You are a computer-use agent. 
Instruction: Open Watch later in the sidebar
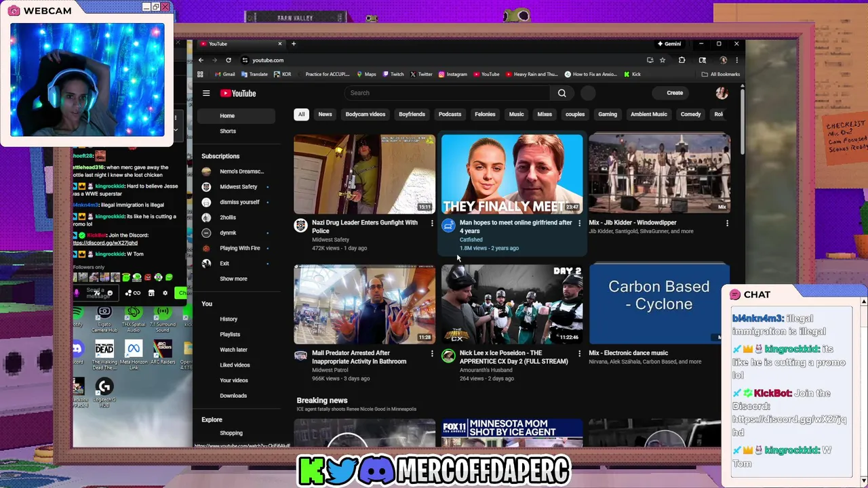pyautogui.click(x=236, y=350)
